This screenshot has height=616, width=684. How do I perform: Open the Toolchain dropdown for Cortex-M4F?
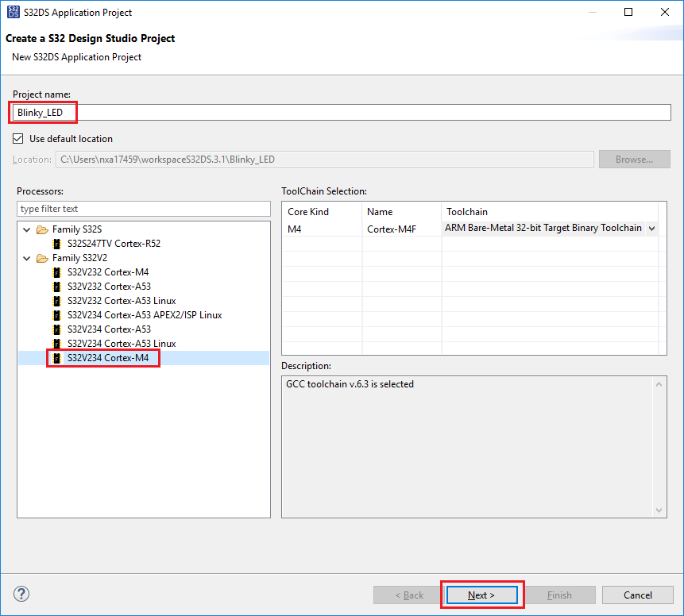pyautogui.click(x=651, y=229)
